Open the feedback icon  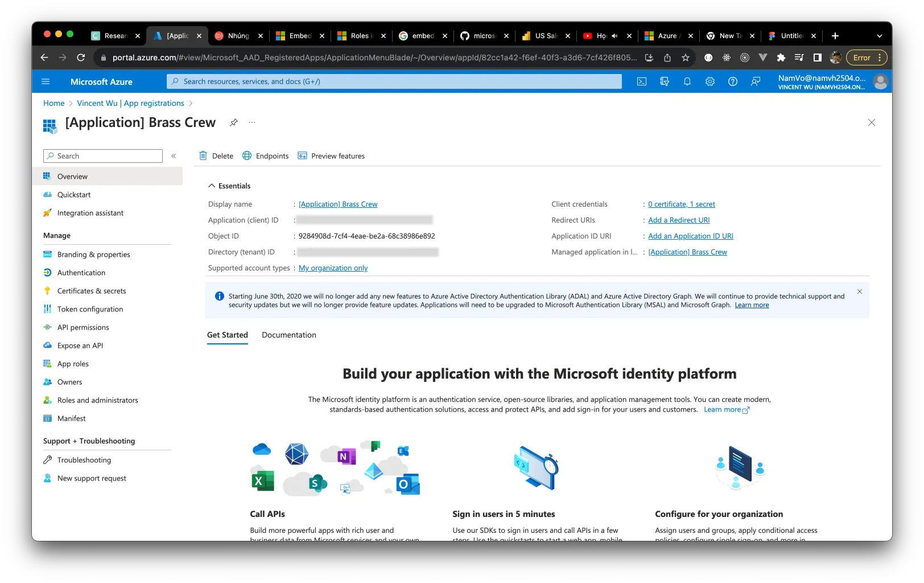point(756,81)
